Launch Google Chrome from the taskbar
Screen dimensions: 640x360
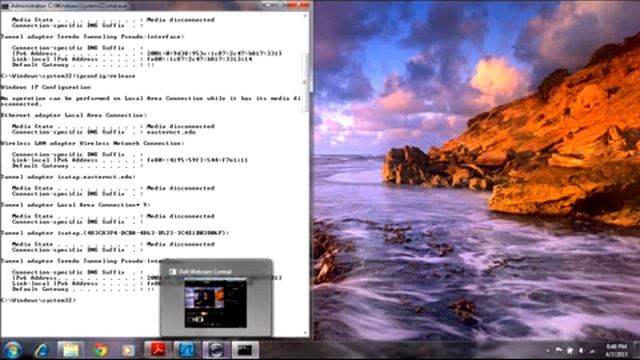click(x=100, y=350)
